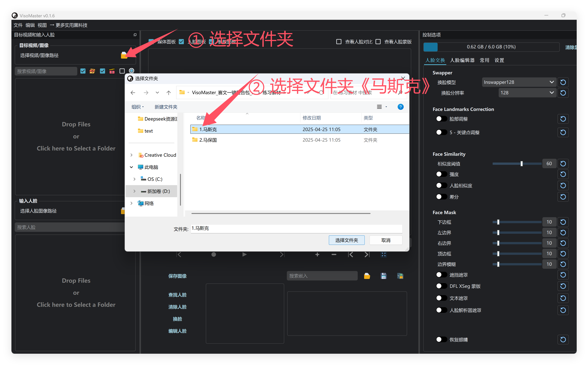Click the target video path folder icon

tap(124, 55)
